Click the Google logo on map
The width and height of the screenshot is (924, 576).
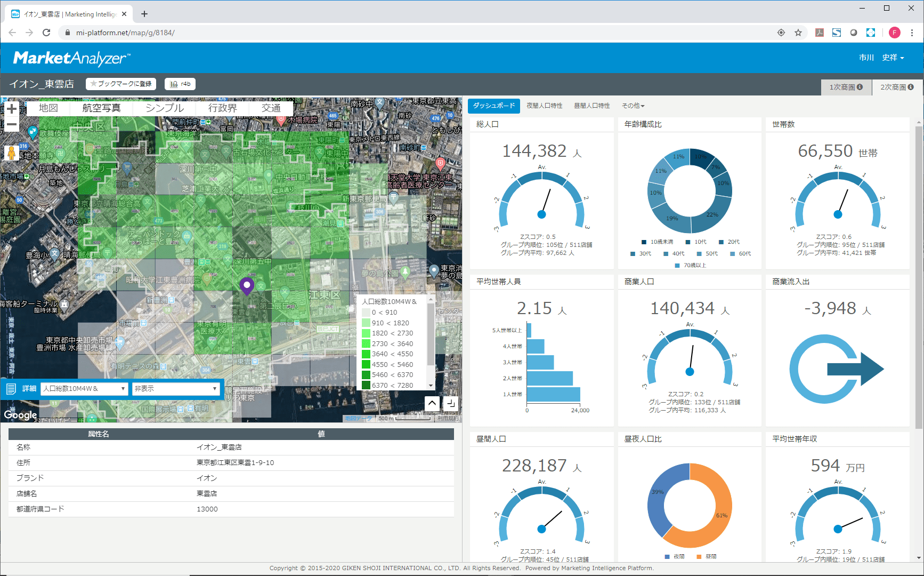pos(21,414)
